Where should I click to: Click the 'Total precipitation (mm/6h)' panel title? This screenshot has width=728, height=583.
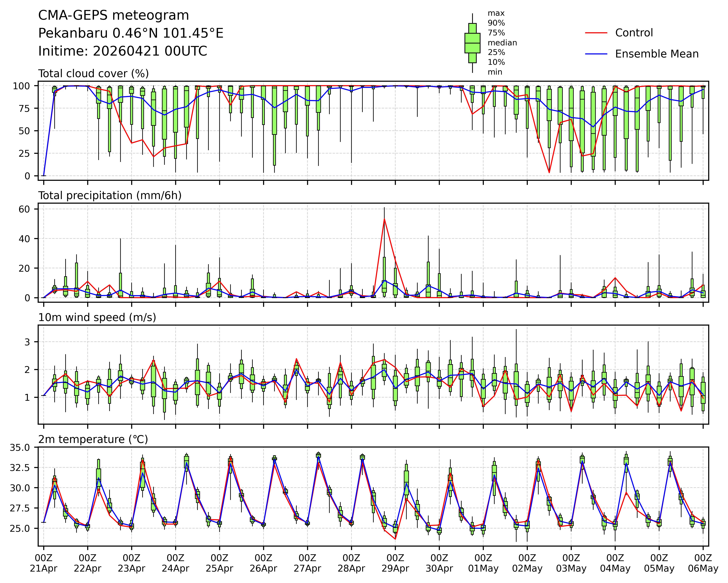point(110,196)
